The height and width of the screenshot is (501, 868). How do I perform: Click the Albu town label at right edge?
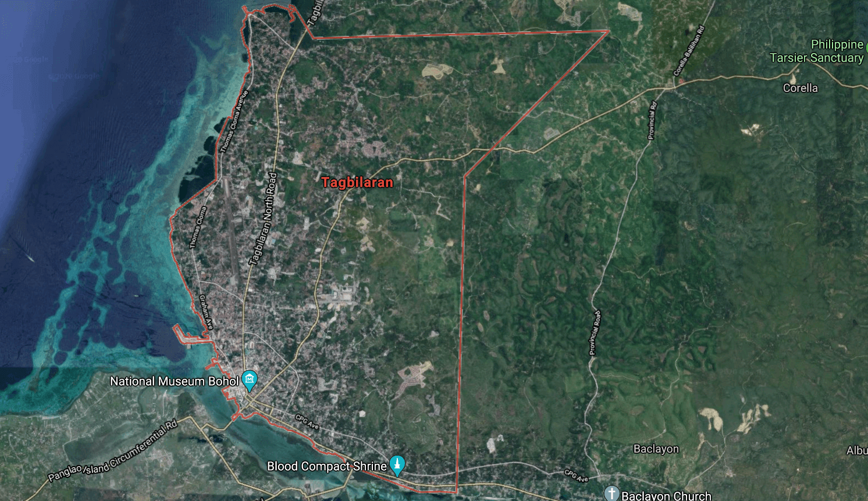pos(857,450)
